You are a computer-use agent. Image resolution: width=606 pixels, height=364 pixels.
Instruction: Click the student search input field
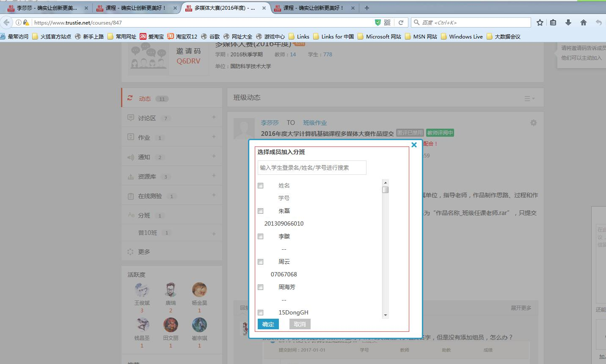[312, 168]
